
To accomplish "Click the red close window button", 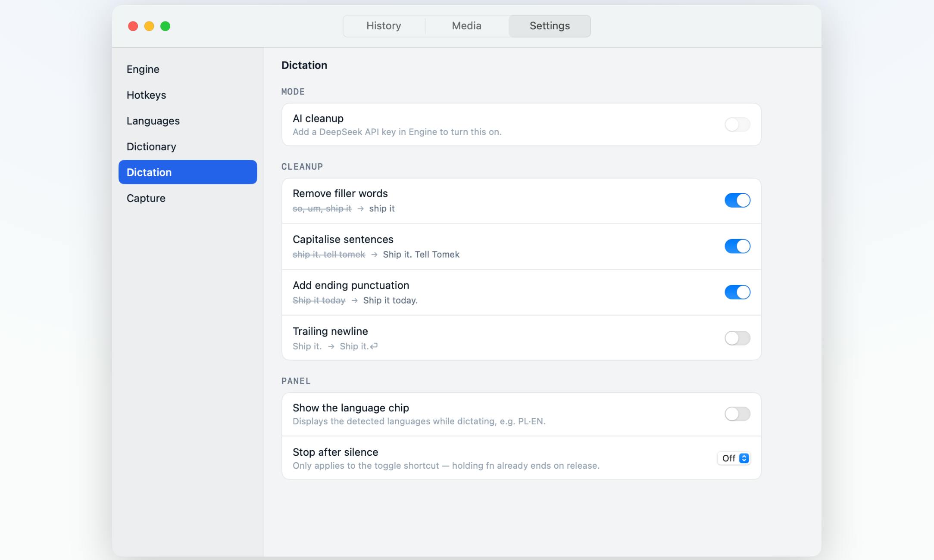I will click(133, 26).
